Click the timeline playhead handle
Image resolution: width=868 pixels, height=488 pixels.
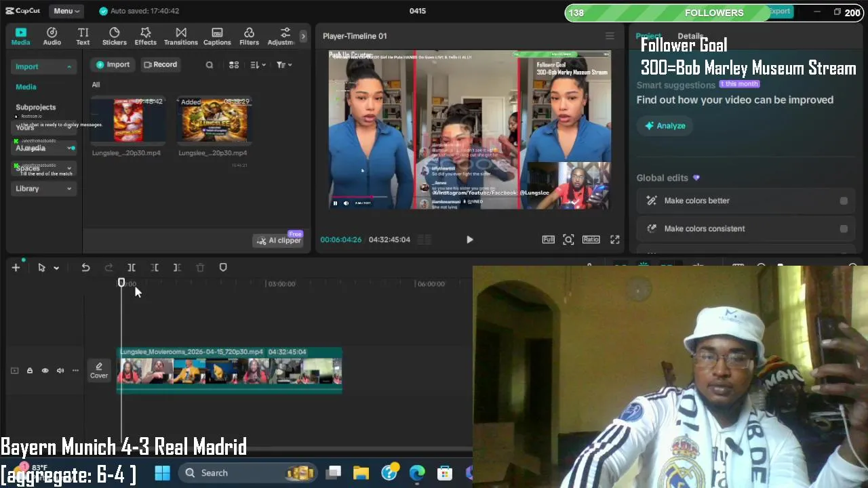point(121,283)
